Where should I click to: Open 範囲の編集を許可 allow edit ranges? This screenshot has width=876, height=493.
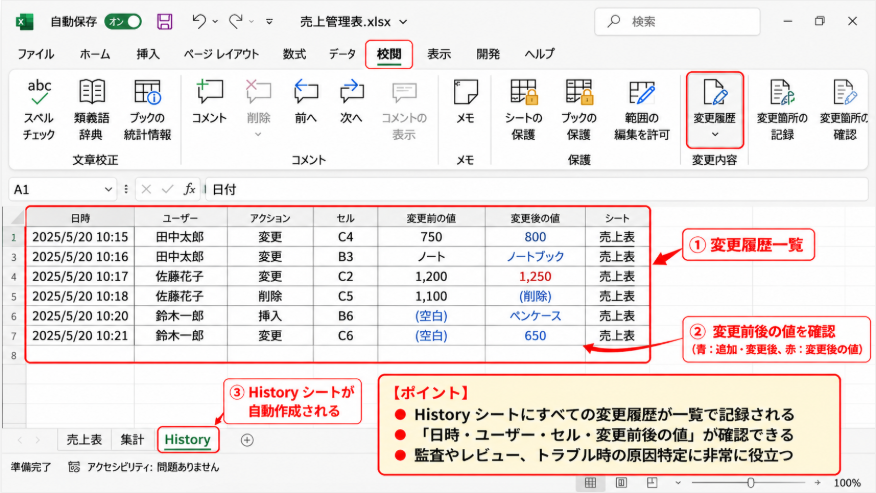click(641, 110)
